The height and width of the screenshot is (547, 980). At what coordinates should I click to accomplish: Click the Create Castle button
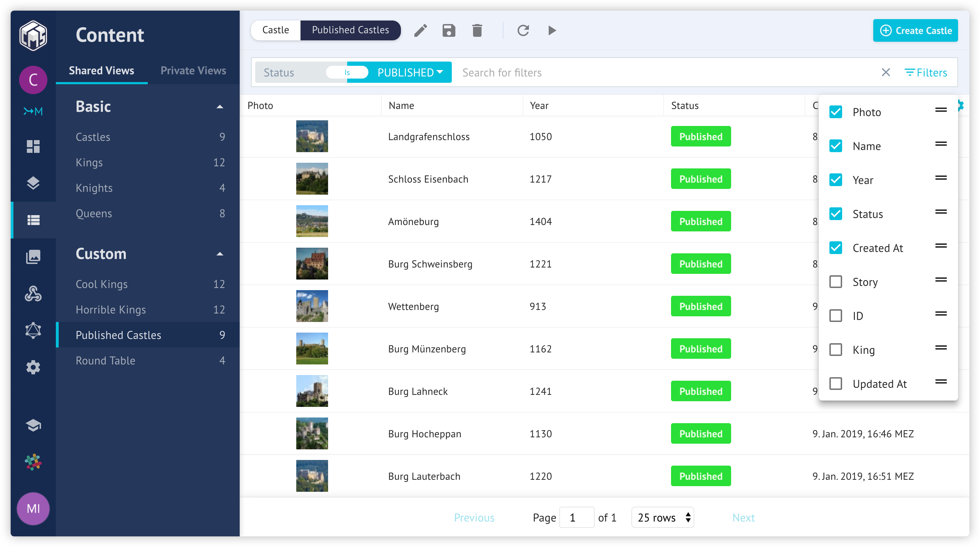(x=915, y=30)
